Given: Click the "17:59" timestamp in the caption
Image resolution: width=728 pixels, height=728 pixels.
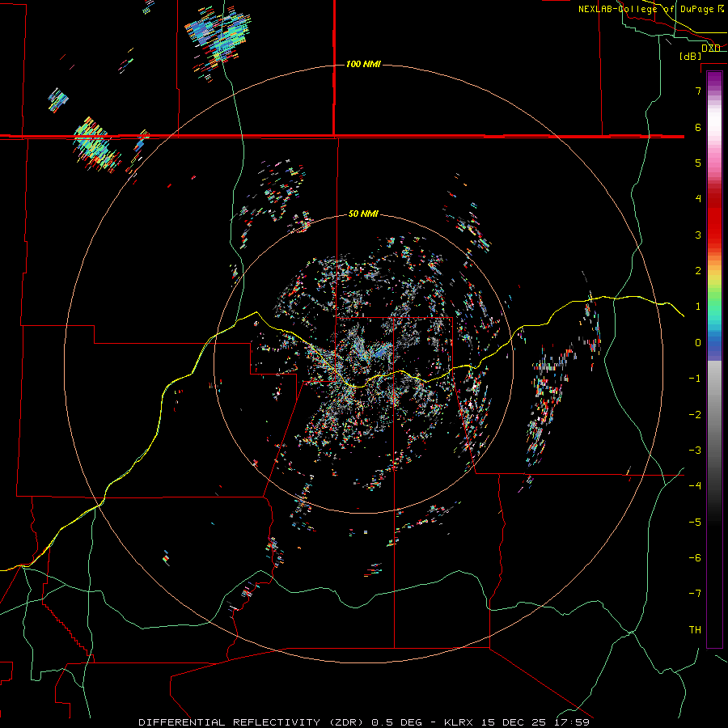Looking at the screenshot, I should (572, 722).
